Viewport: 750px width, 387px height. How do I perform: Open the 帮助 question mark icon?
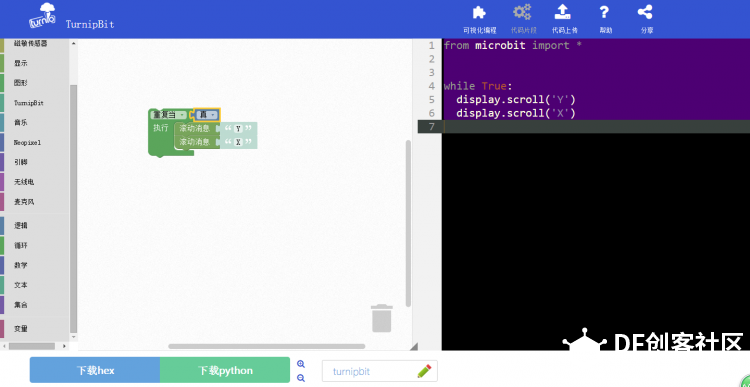(x=605, y=12)
